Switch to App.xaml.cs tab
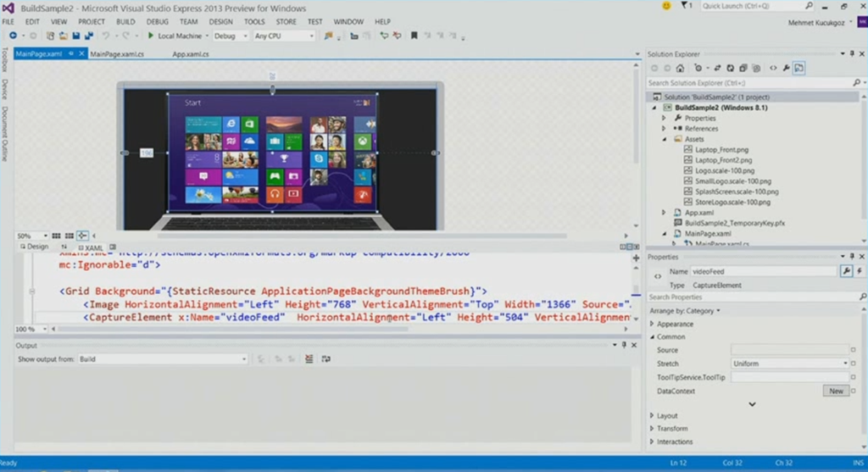Screen dimensions: 868x472 click(x=191, y=54)
